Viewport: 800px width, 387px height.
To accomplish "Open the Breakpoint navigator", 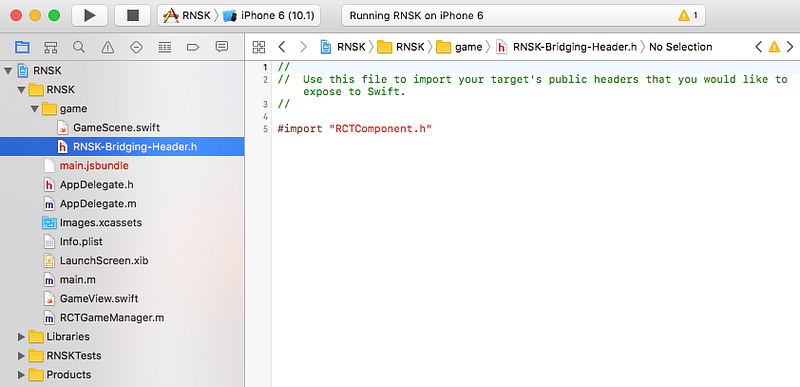I will point(193,47).
